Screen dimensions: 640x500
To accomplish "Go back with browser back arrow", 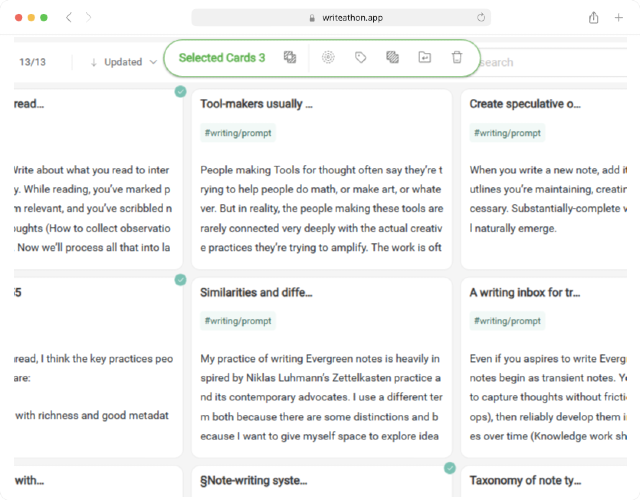I will tap(69, 18).
